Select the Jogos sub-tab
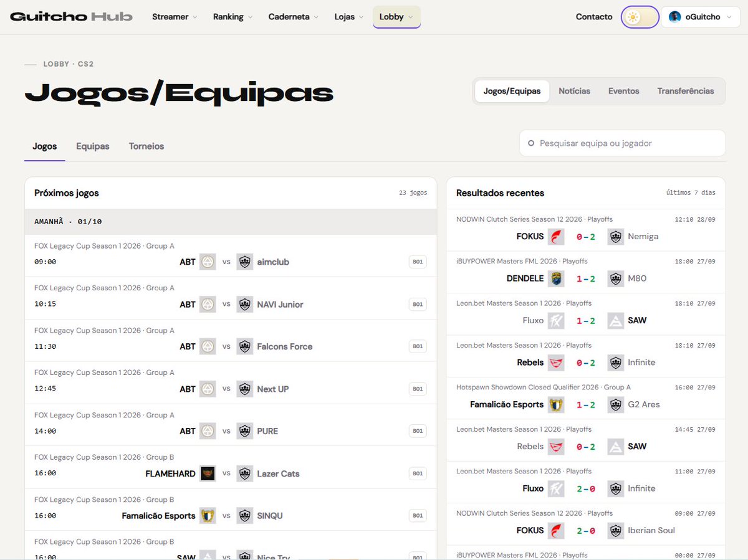 tap(45, 146)
